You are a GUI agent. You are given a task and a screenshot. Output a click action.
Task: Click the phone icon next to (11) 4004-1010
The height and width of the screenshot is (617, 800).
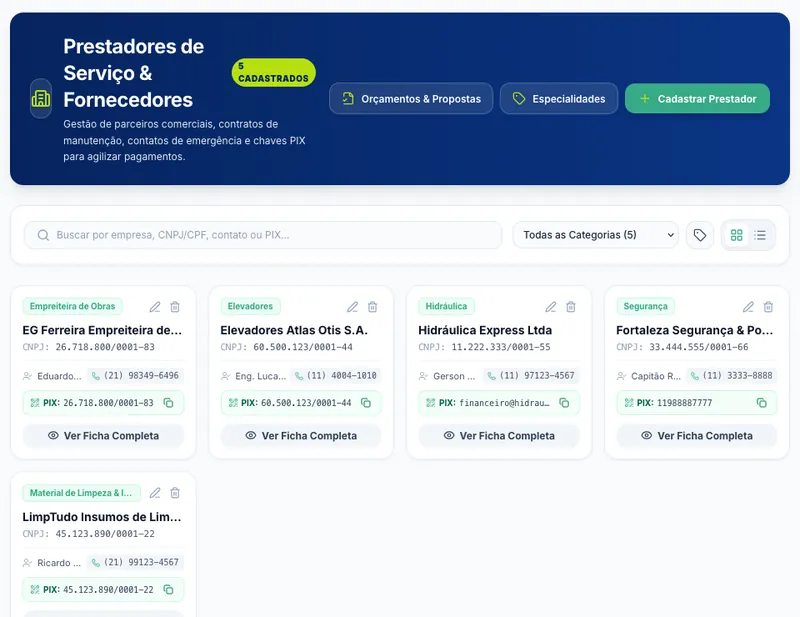click(299, 376)
